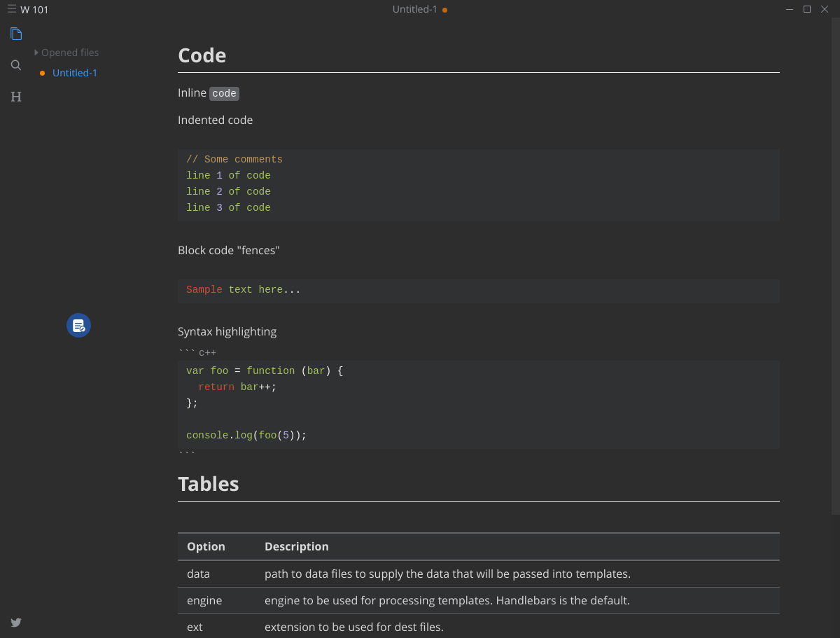The height and width of the screenshot is (638, 840).
Task: Click the W 101 word count
Action: (x=35, y=10)
